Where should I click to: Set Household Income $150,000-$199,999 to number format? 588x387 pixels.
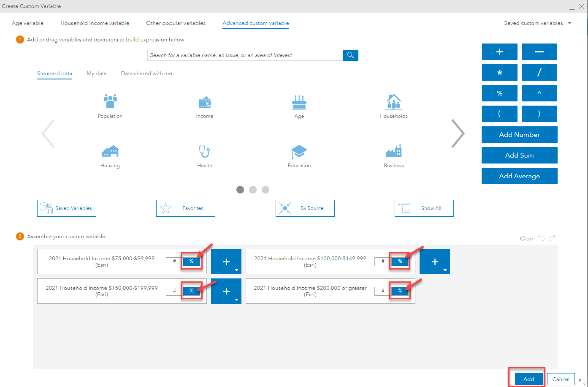(174, 291)
